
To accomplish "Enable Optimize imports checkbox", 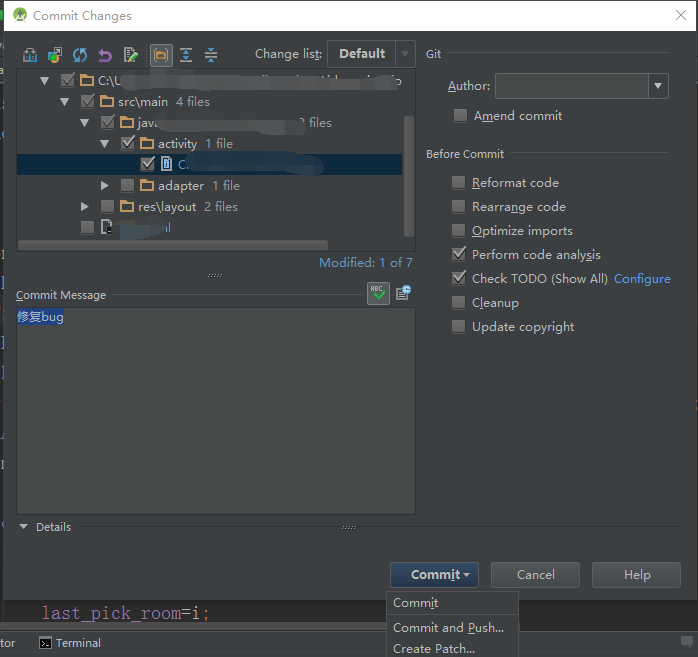I will click(x=459, y=231).
